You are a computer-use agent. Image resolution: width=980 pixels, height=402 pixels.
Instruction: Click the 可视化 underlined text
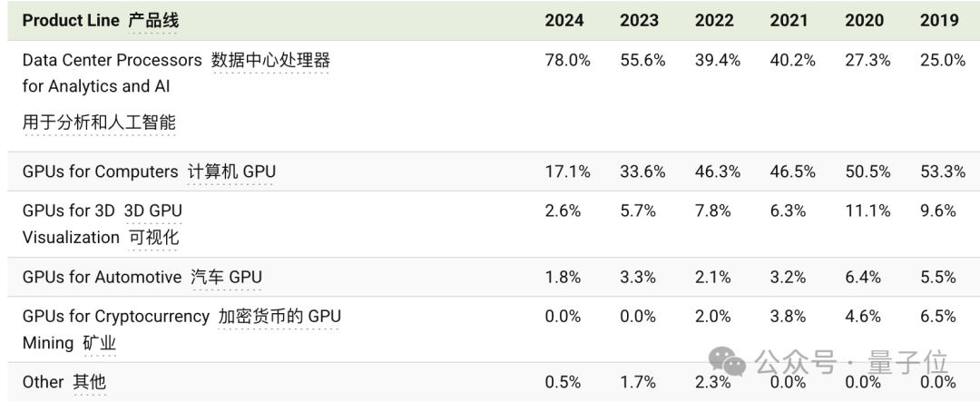point(153,238)
